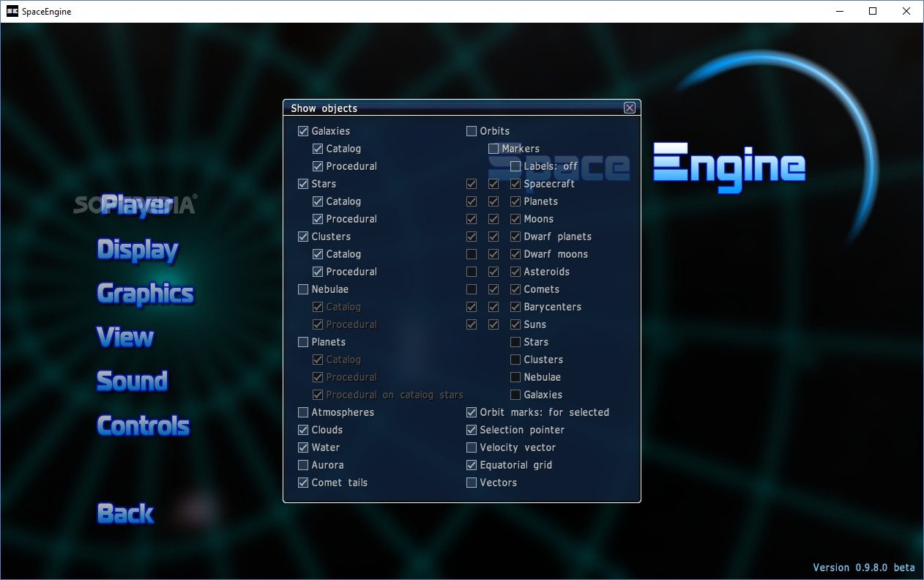
Task: Toggle the Galaxies object group checkbox with Catalog sub-options
Action: point(303,131)
